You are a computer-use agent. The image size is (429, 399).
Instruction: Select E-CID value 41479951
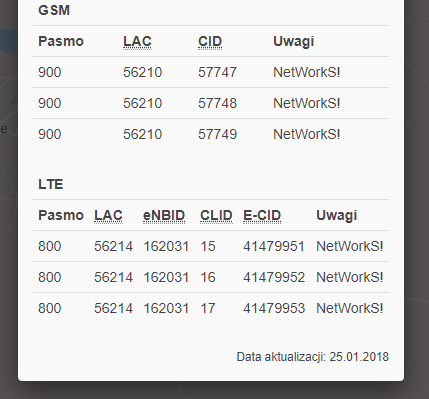(274, 246)
